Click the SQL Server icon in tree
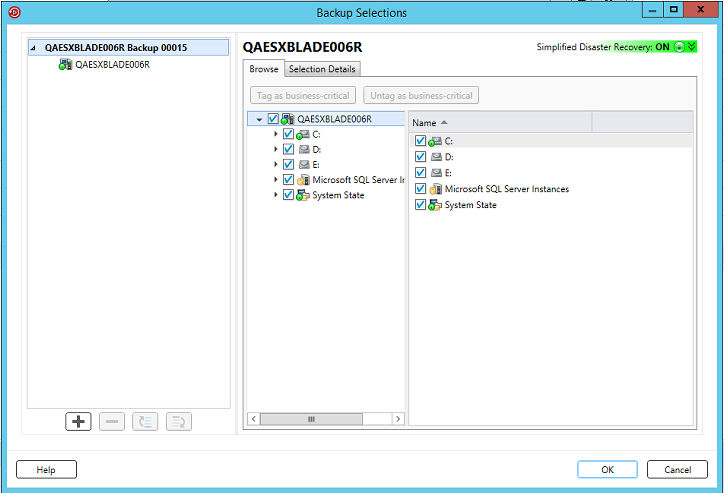This screenshot has height=493, width=724. coord(303,180)
